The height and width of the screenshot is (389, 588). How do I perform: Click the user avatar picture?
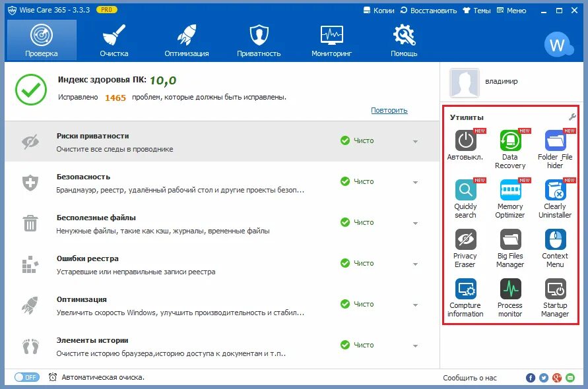[x=464, y=82]
